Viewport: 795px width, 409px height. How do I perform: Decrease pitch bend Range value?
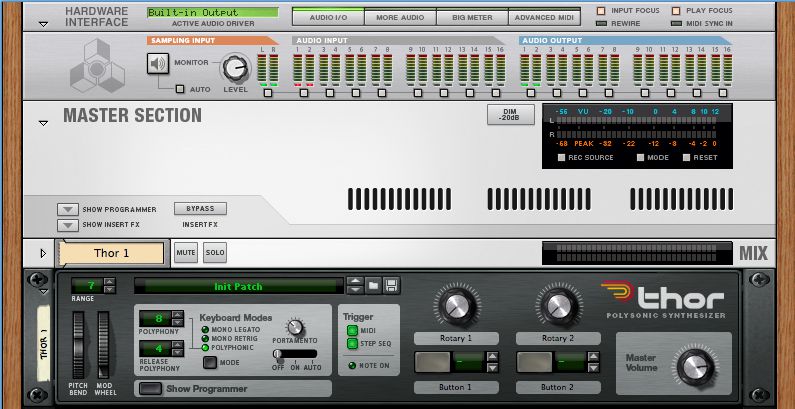pos(110,289)
